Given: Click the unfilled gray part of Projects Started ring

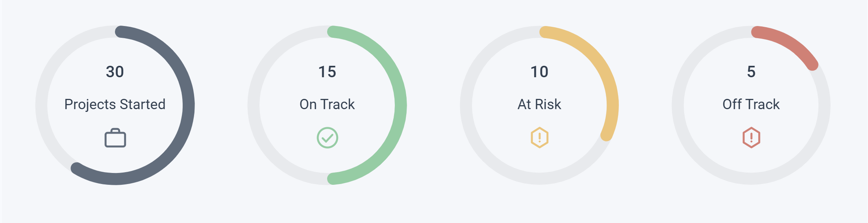Looking at the screenshot, I should pyautogui.click(x=41, y=105).
